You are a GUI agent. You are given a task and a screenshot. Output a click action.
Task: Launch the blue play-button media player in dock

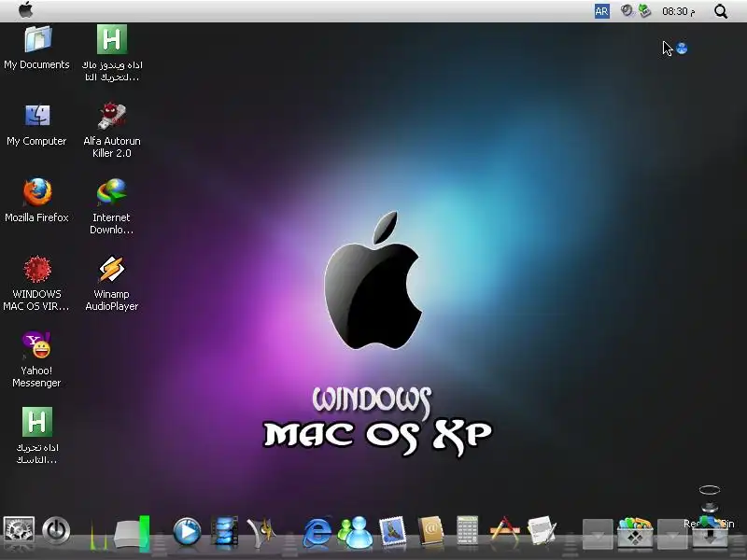tap(187, 531)
